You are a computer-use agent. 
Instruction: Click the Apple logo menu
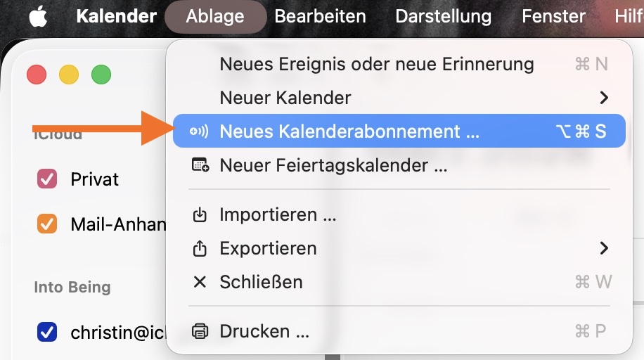(x=38, y=16)
